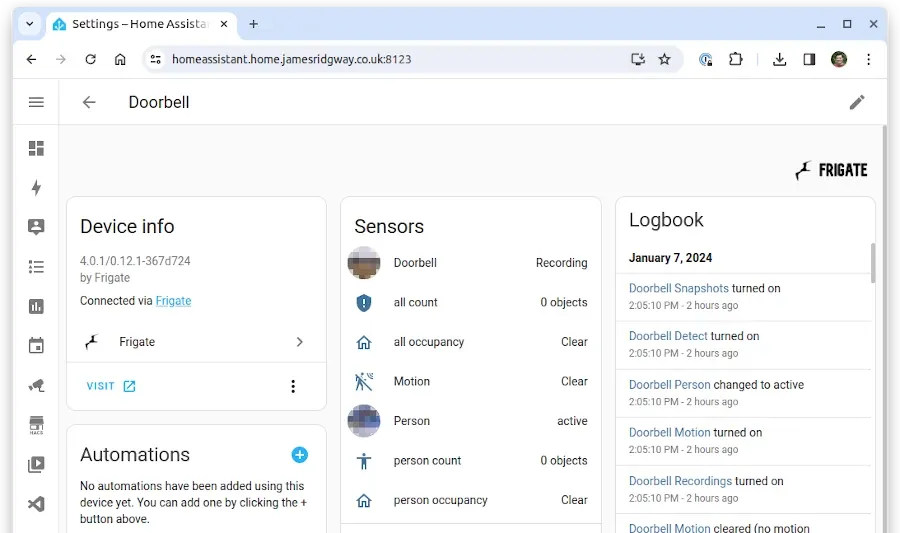Open the Frigate camera sidebar icon
This screenshot has height=533, width=900.
point(36,385)
